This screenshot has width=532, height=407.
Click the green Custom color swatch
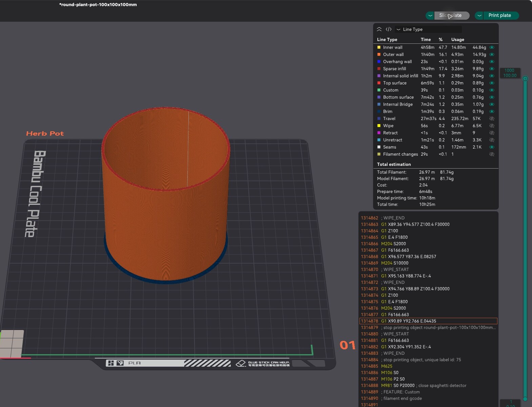tap(379, 90)
